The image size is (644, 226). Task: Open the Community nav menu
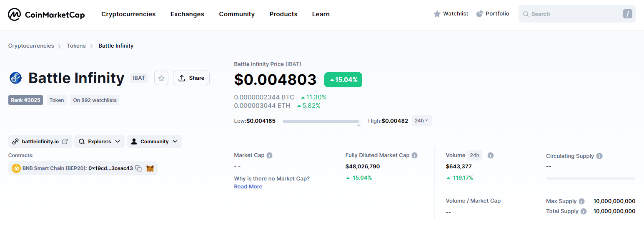237,14
